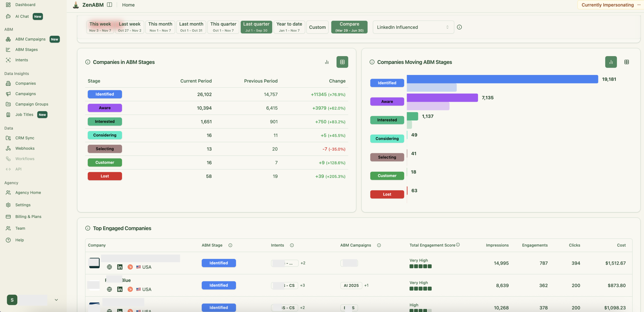Viewport: 644px width, 312px height.
Task: Open the LinkedIn Influenced dropdown
Action: click(413, 27)
